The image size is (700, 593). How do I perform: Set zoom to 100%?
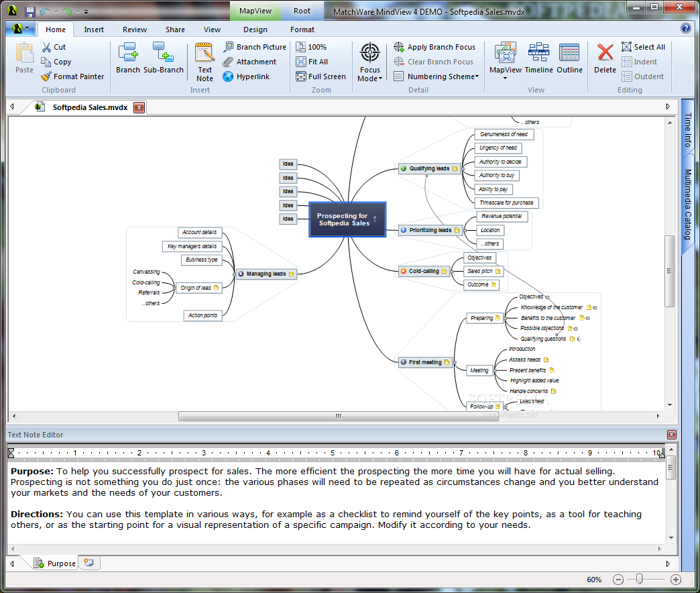click(x=312, y=47)
